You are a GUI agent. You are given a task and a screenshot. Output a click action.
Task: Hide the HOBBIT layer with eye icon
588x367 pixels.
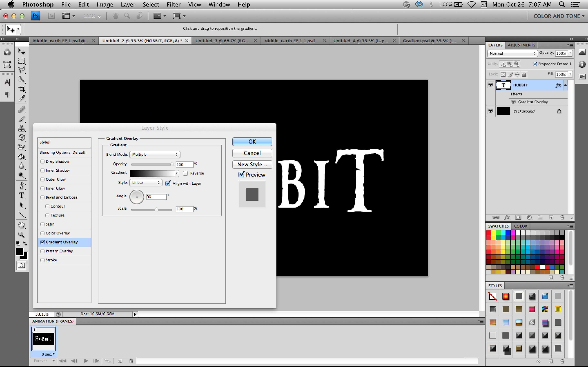[491, 85]
